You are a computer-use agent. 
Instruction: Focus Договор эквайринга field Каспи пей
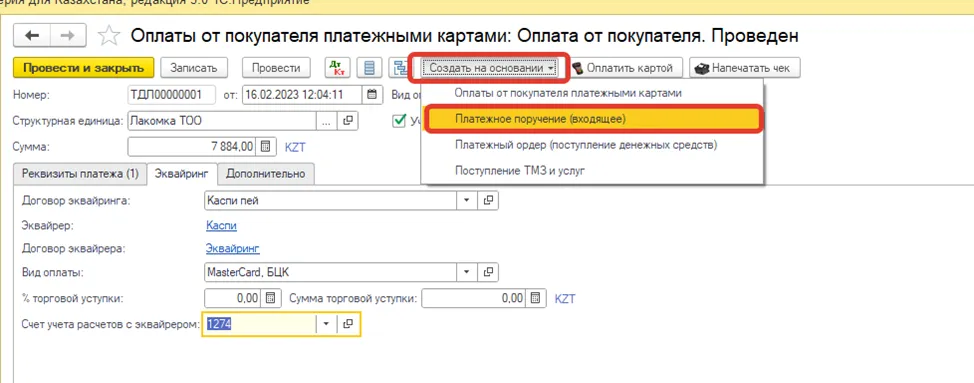click(331, 201)
